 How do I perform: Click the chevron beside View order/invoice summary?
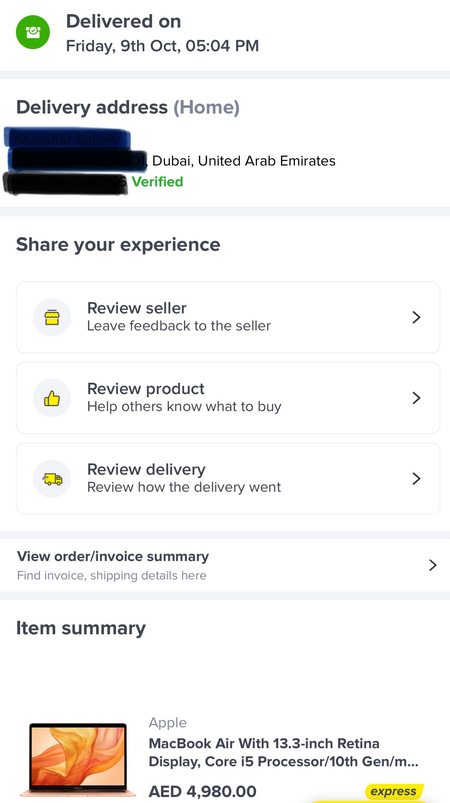(x=433, y=565)
